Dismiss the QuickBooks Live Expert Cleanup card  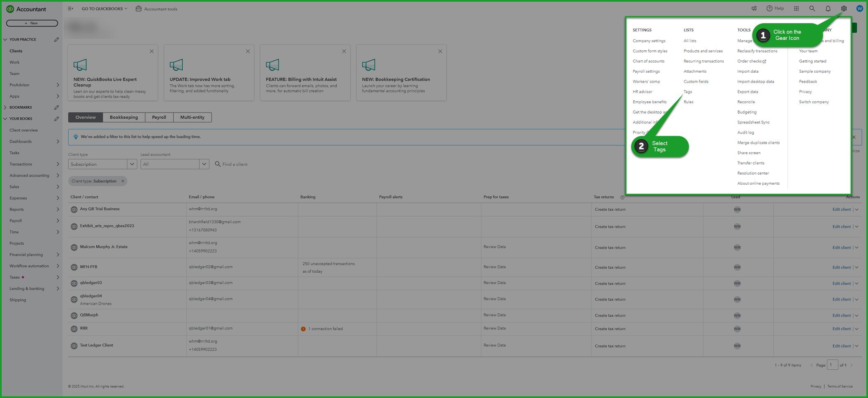pos(152,51)
